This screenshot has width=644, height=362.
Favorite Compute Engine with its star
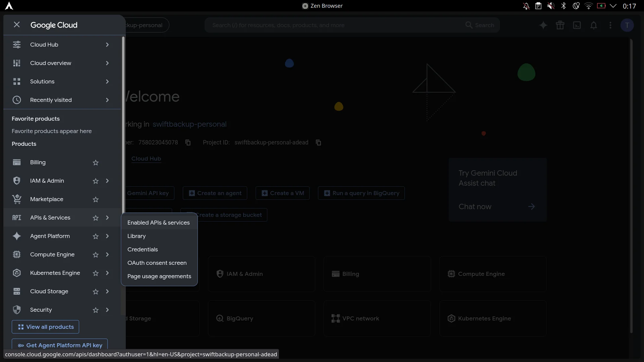click(x=96, y=255)
